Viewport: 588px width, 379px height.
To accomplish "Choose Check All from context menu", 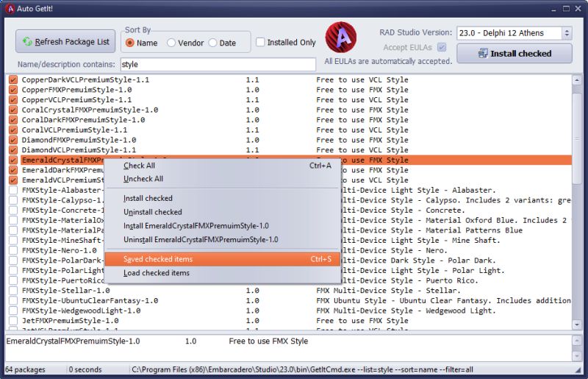I will [223, 166].
